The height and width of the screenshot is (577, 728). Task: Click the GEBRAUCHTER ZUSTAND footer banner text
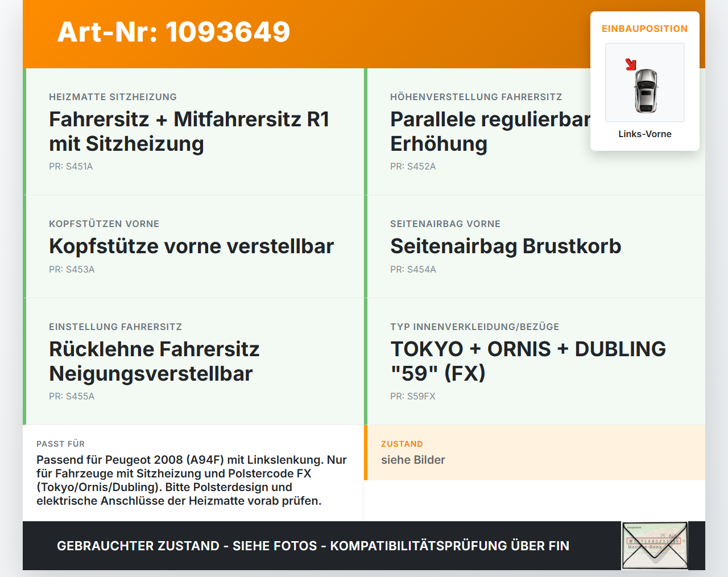[313, 546]
